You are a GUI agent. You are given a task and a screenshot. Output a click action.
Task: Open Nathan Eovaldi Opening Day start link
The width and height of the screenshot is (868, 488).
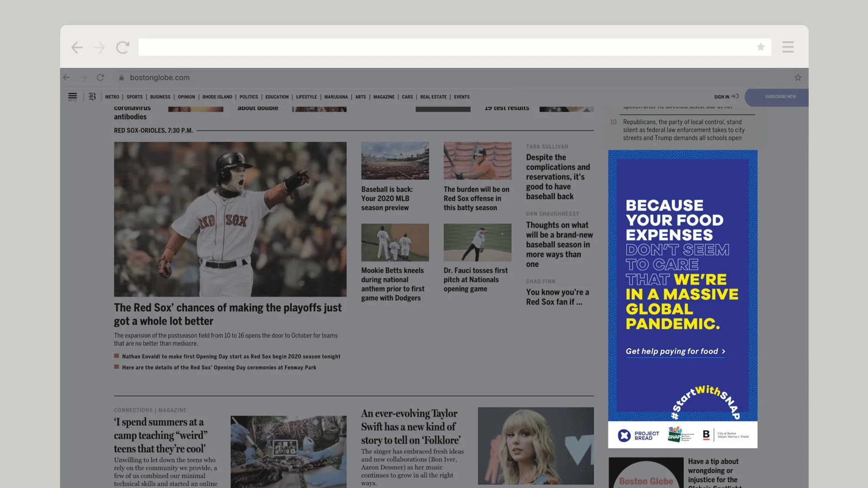[231, 357]
